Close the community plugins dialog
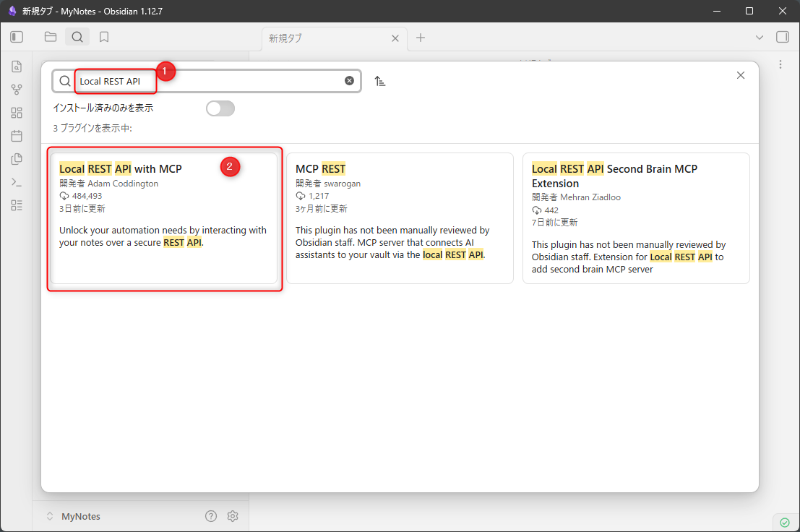 coord(741,75)
